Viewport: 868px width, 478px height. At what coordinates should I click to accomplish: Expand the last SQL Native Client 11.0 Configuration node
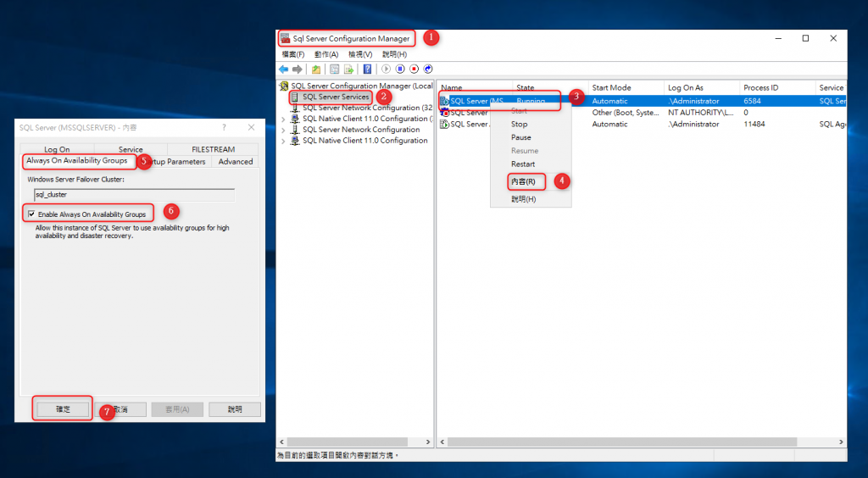tap(283, 142)
